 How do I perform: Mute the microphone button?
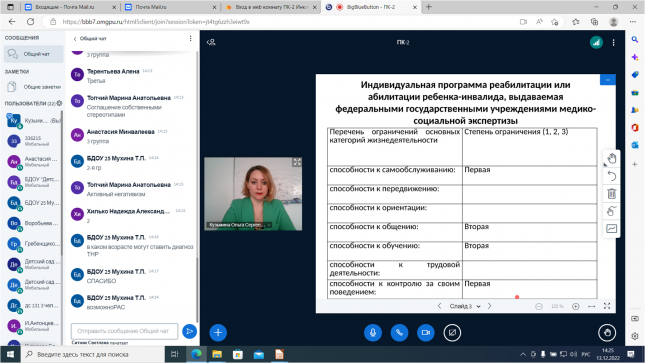pos(373,333)
